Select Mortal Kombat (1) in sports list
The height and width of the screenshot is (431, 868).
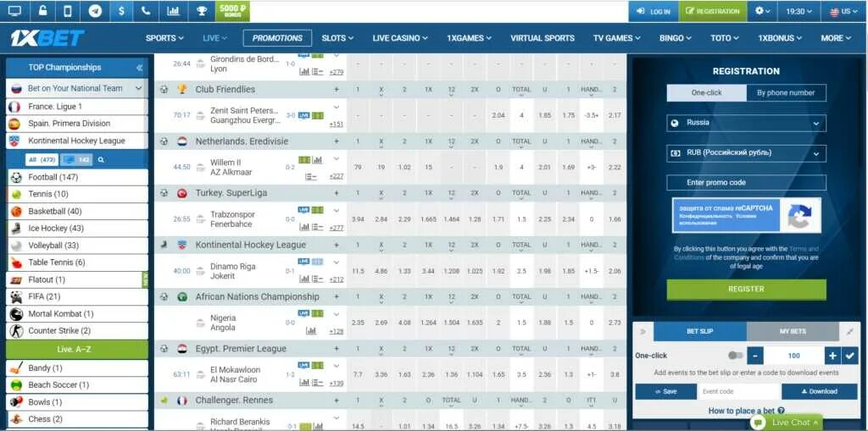(x=77, y=313)
